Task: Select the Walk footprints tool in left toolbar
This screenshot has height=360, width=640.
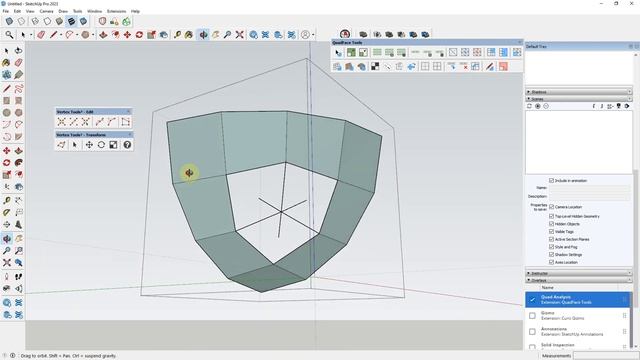Action: coord(18,277)
